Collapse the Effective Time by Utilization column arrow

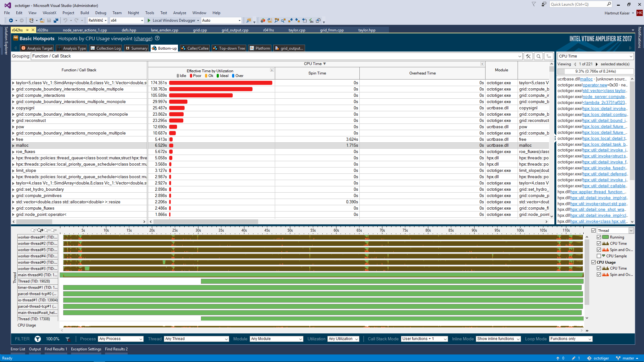tap(272, 70)
